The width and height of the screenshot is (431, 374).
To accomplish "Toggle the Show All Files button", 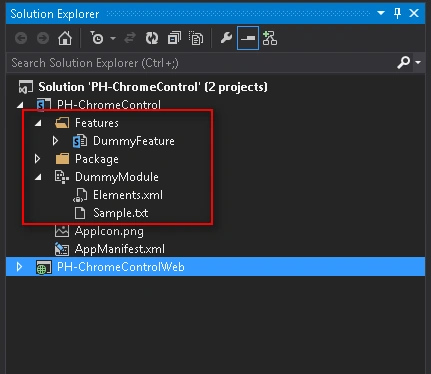I will (x=196, y=38).
